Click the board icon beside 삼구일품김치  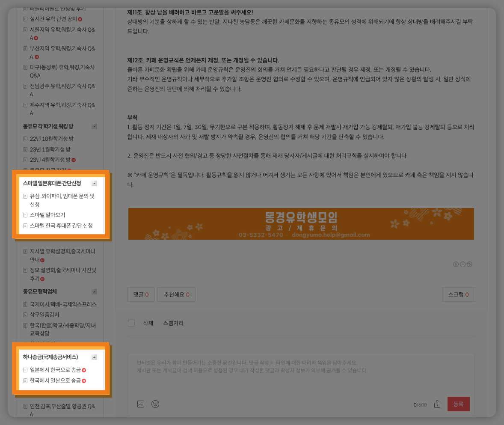click(x=25, y=315)
